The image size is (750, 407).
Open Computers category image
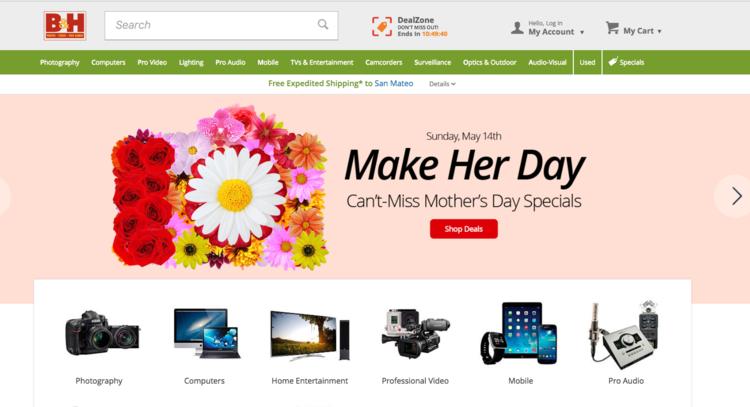tap(206, 333)
